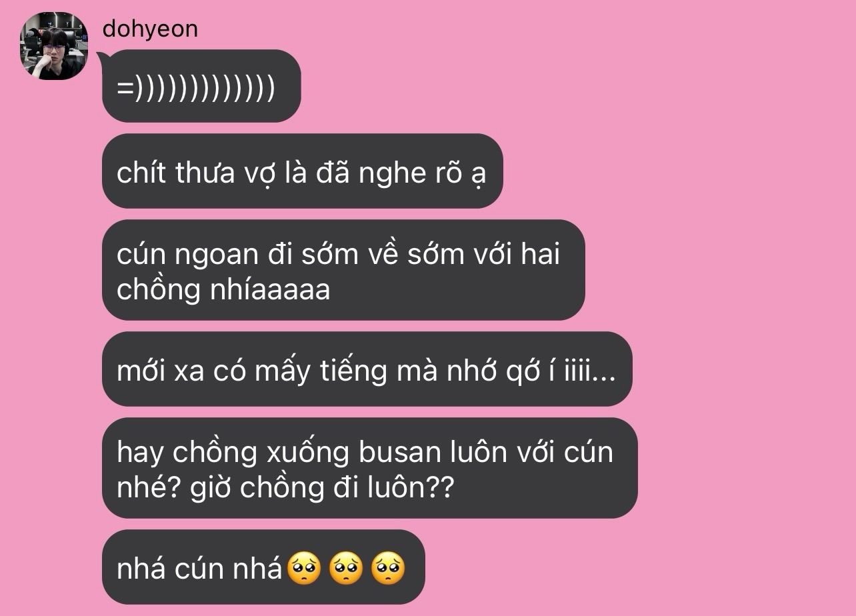Screen dimensions: 856x616
Task: Click the middle pleading face emoji
Action: (x=346, y=569)
